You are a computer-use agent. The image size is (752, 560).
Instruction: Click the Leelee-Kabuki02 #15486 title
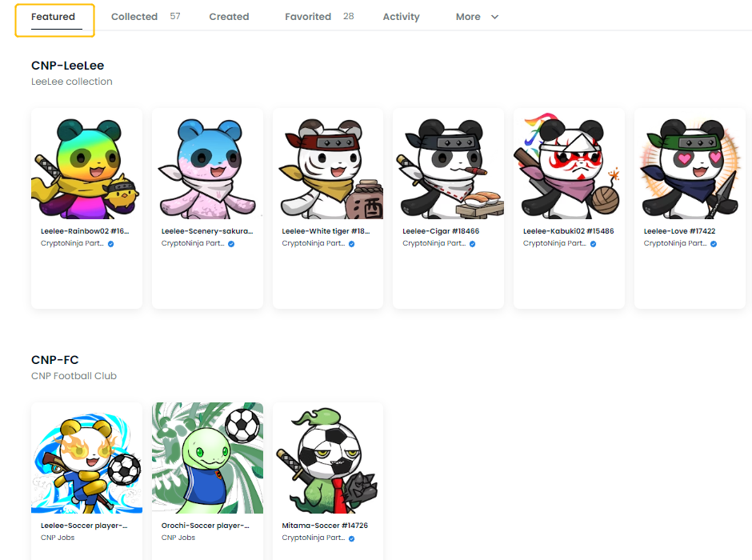(x=568, y=231)
